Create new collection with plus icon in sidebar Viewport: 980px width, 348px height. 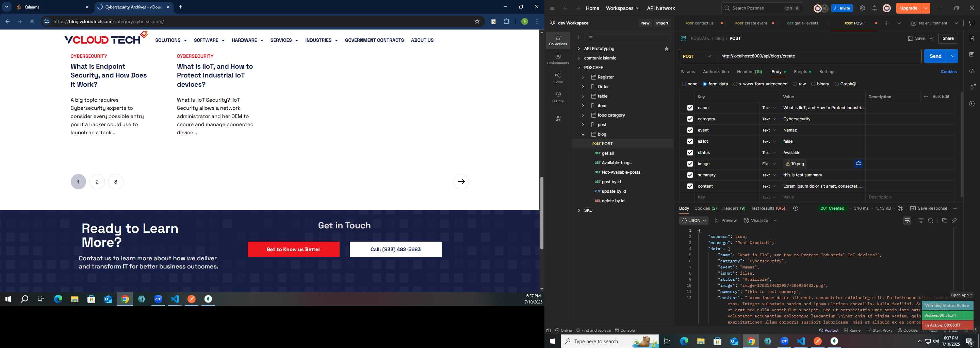[578, 37]
